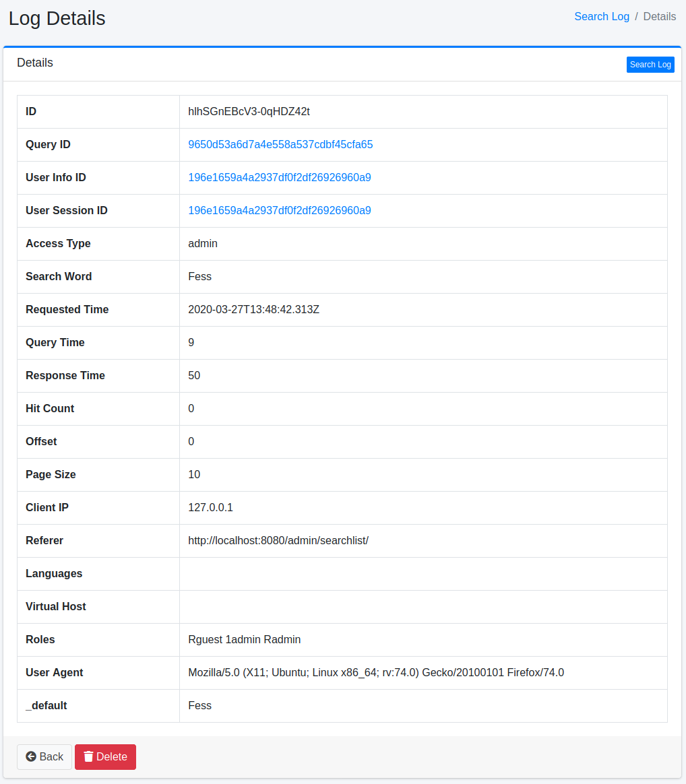686x784 pixels.
Task: Click the arrow icon on Back button
Action: tap(31, 756)
